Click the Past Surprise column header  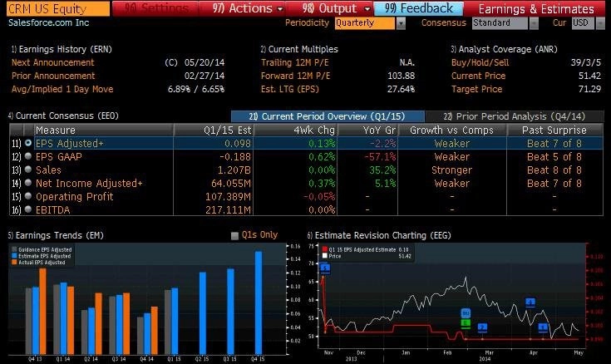tap(554, 130)
